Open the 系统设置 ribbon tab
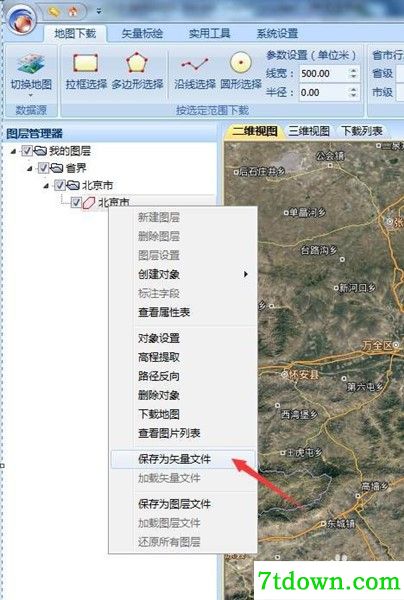The width and height of the screenshot is (404, 600). point(277,34)
